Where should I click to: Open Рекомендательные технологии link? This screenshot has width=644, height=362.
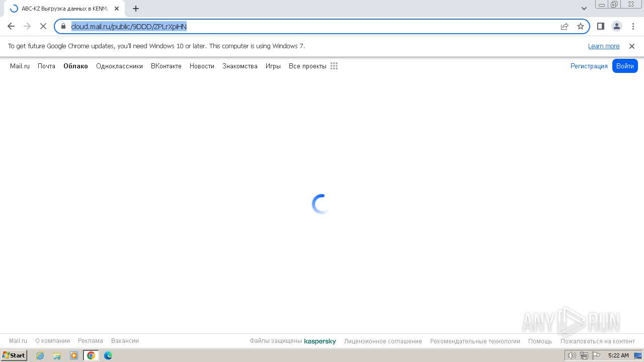point(475,341)
